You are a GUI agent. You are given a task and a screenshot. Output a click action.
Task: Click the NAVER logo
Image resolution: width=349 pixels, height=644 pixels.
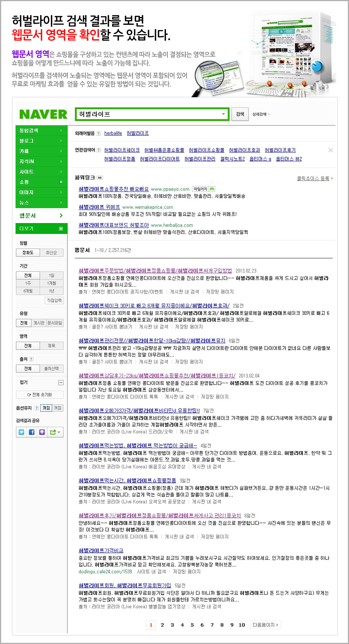(43, 114)
